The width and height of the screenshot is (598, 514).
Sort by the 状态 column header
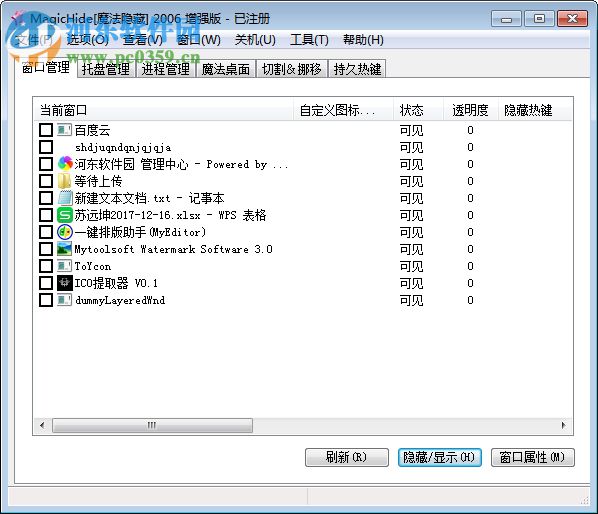coord(418,110)
